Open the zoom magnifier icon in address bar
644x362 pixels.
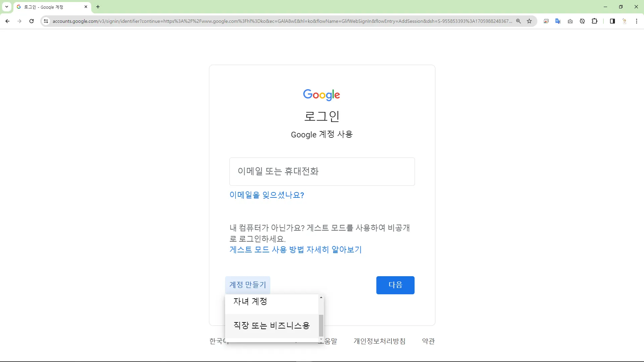click(519, 21)
